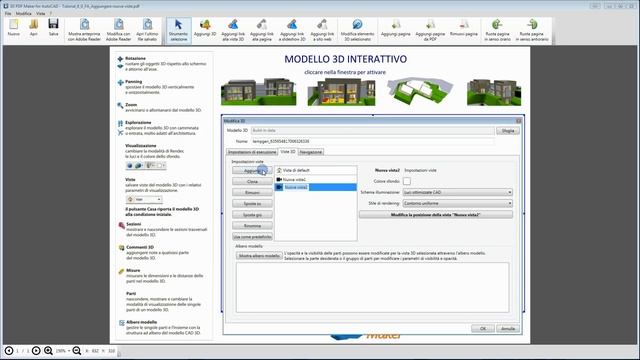Open the Stile di rendering dropdown
640x360 pixels.
coord(457,203)
